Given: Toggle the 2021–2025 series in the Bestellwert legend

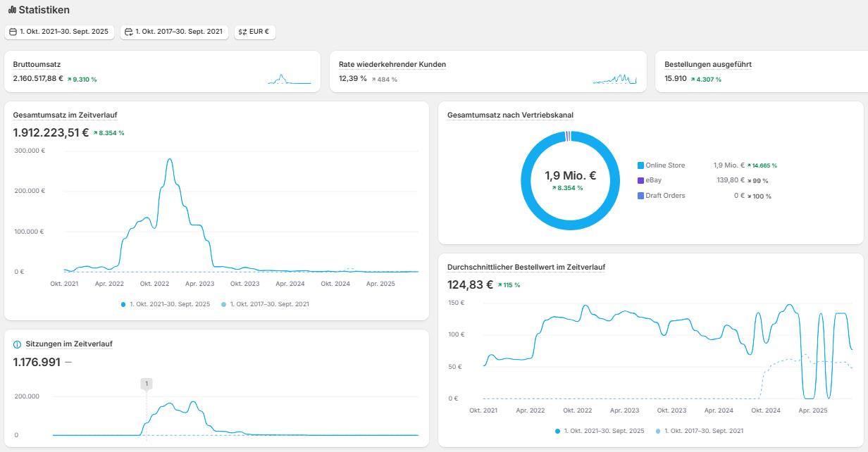Looking at the screenshot, I should coord(600,431).
